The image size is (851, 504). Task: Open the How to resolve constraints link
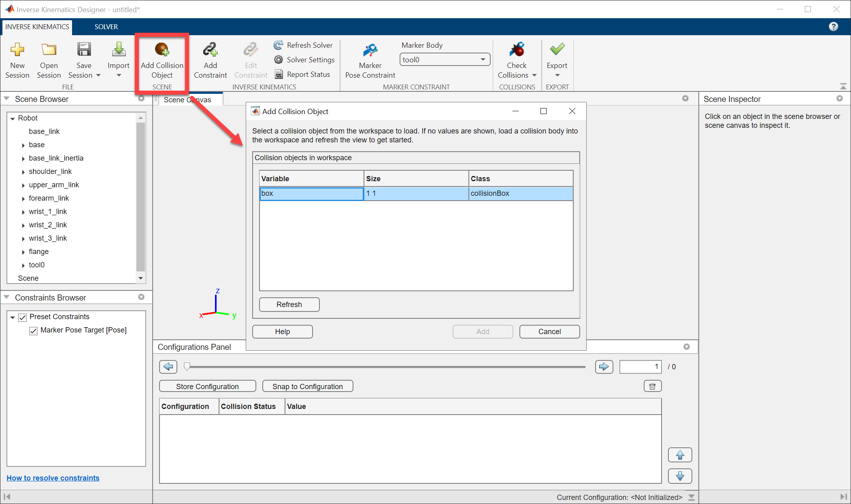click(x=53, y=478)
